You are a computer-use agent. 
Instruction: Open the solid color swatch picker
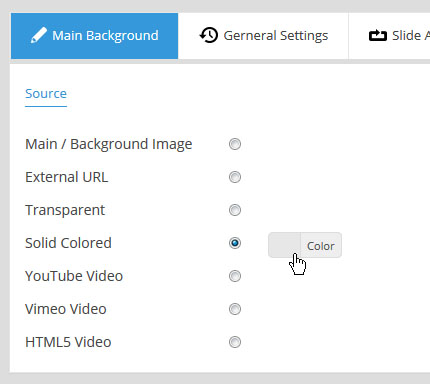(x=284, y=245)
